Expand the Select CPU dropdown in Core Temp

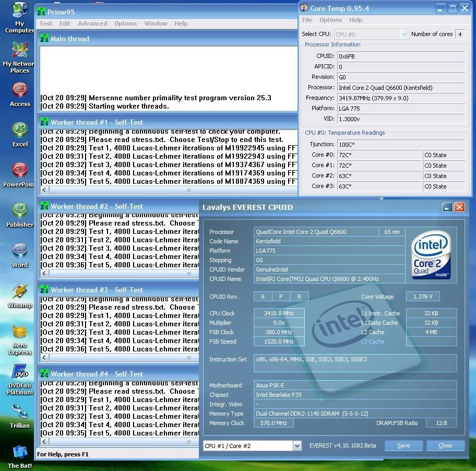pyautogui.click(x=404, y=34)
